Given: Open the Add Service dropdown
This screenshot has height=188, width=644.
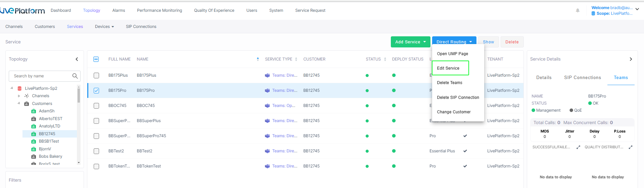Looking at the screenshot, I should click(x=410, y=42).
